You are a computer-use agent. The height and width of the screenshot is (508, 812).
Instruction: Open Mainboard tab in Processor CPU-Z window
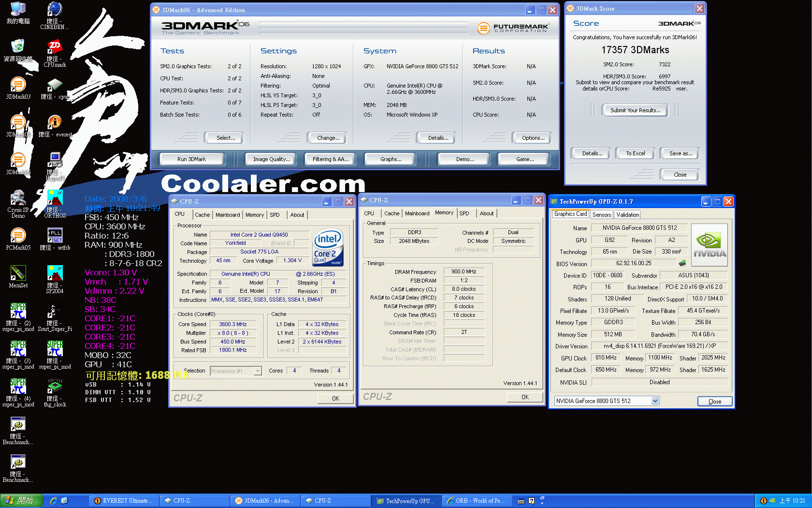tap(228, 215)
